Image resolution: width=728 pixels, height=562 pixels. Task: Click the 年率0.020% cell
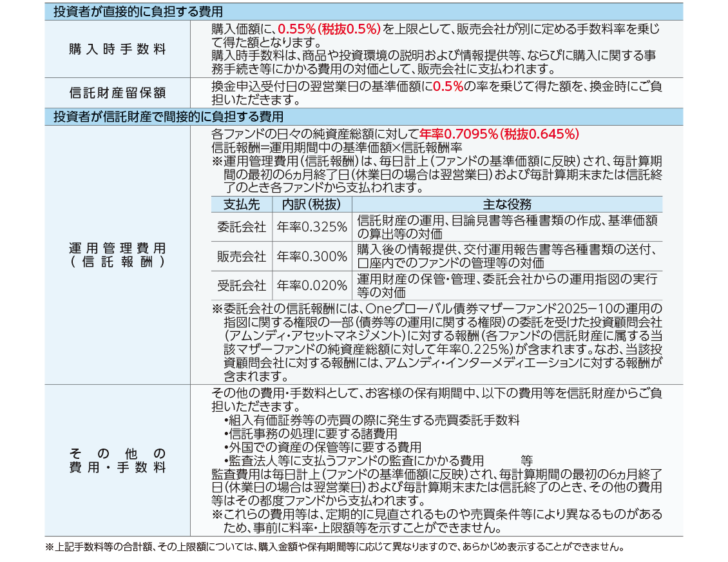tap(312, 286)
